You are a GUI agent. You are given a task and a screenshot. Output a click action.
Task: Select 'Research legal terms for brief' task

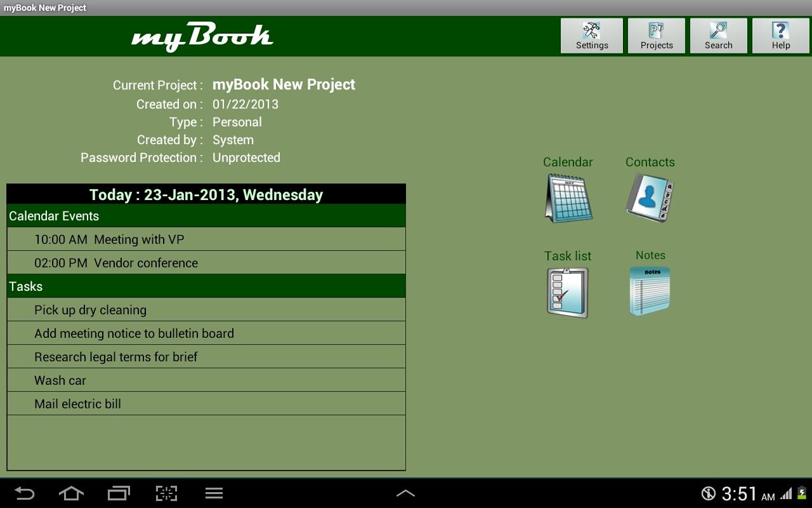tap(206, 357)
